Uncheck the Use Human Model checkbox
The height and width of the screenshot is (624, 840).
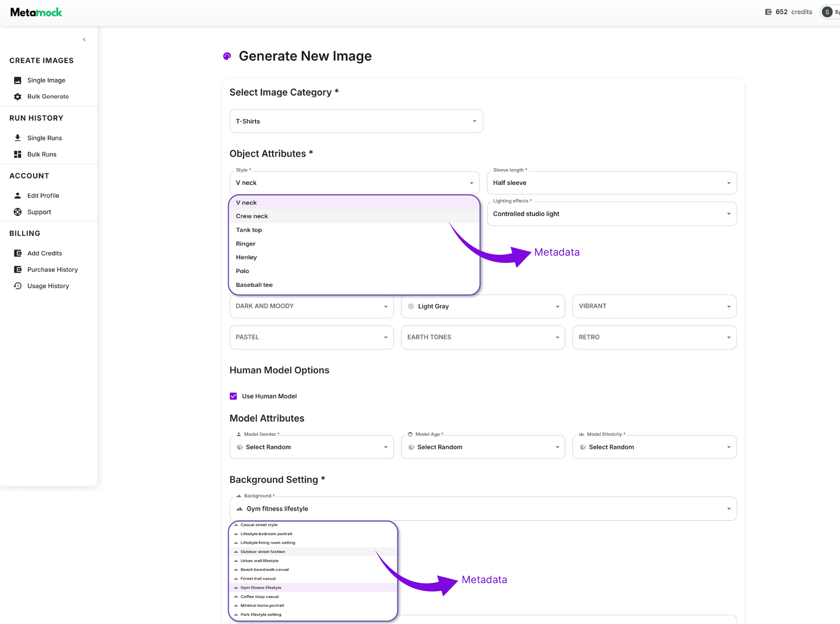click(x=233, y=396)
